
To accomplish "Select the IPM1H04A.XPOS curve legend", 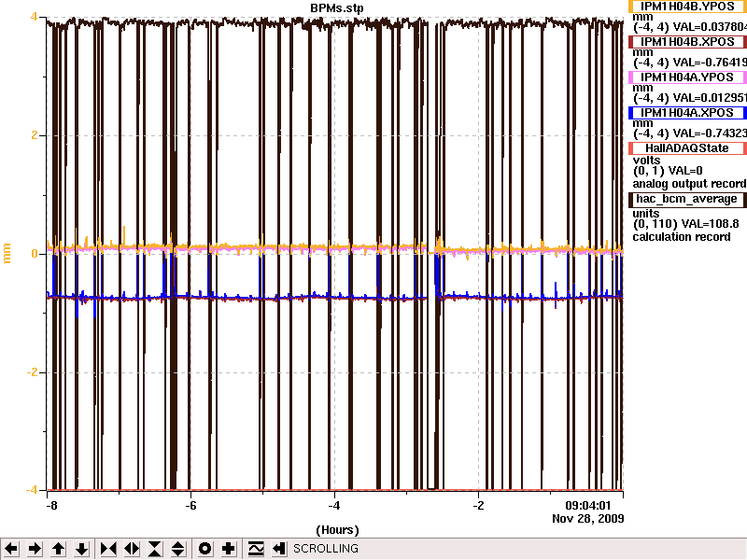I will pos(687,113).
